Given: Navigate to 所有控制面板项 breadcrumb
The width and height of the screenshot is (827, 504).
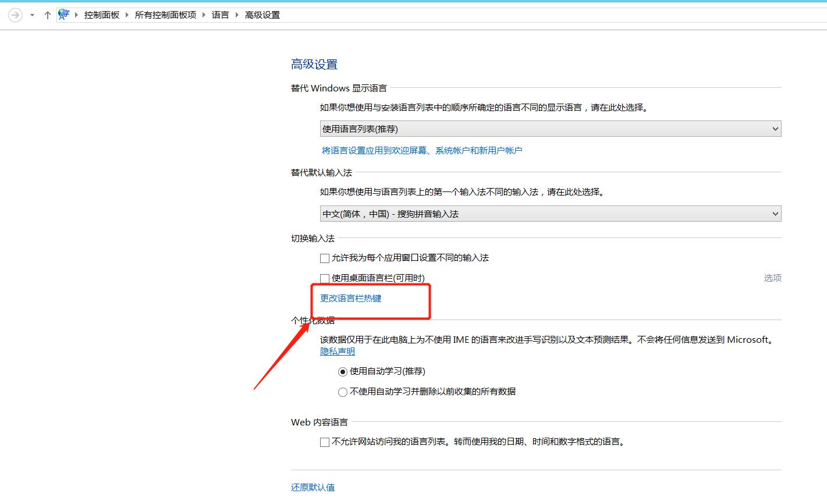Looking at the screenshot, I should pyautogui.click(x=165, y=15).
